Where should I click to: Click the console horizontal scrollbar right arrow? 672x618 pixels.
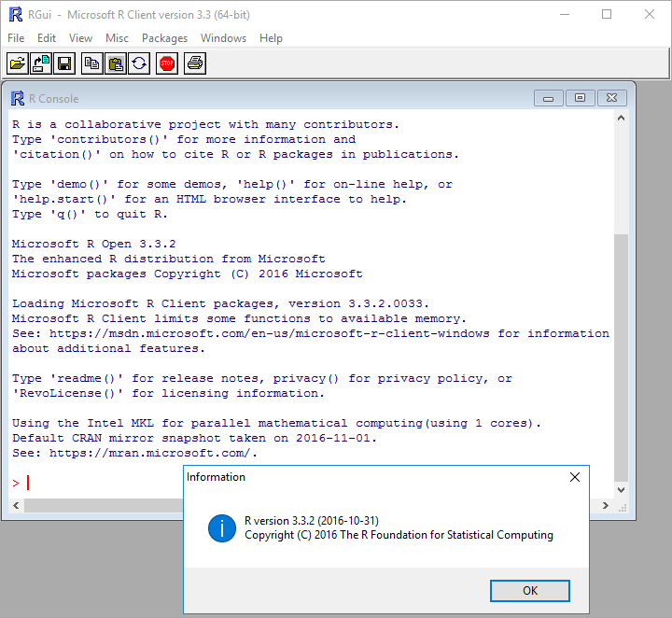[x=605, y=505]
